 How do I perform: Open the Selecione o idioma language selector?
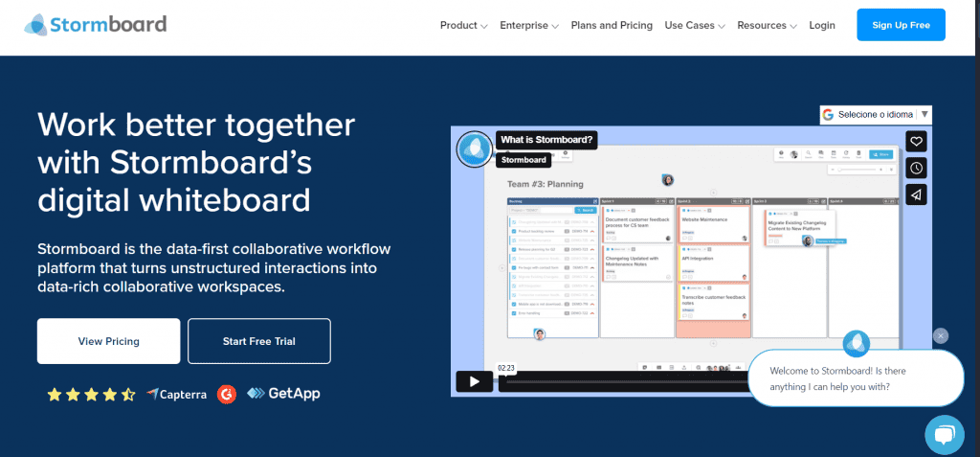point(875,114)
